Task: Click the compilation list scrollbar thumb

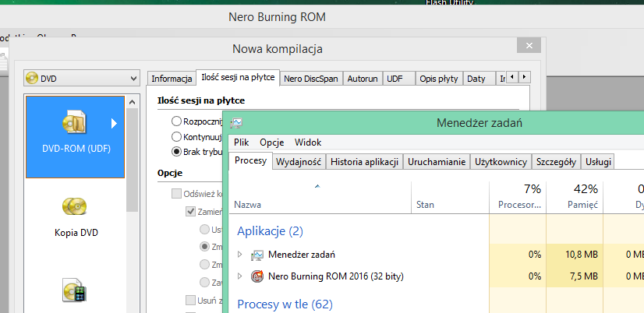Action: (x=133, y=161)
